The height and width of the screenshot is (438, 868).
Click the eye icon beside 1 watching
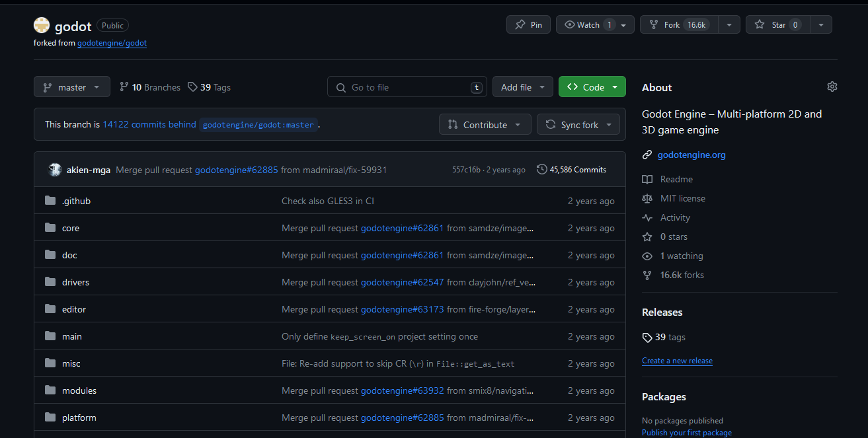647,256
